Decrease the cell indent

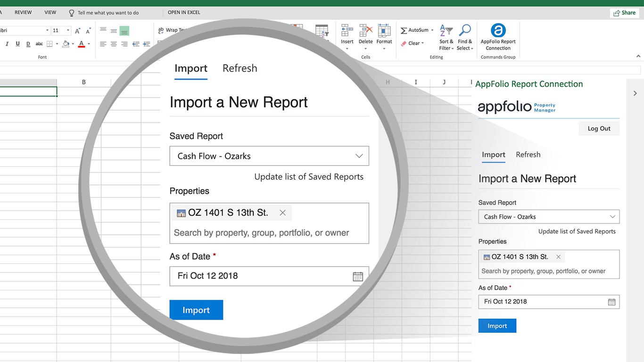tap(136, 44)
